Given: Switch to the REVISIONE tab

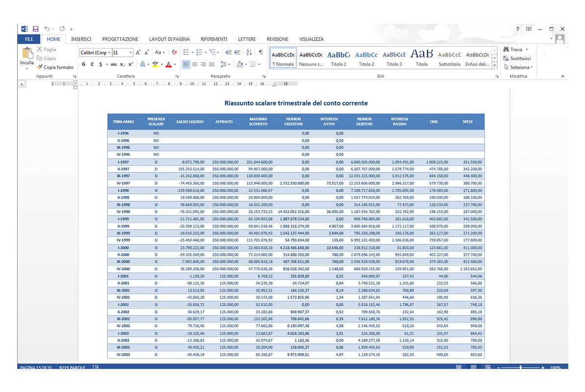Looking at the screenshot, I should click(x=277, y=39).
